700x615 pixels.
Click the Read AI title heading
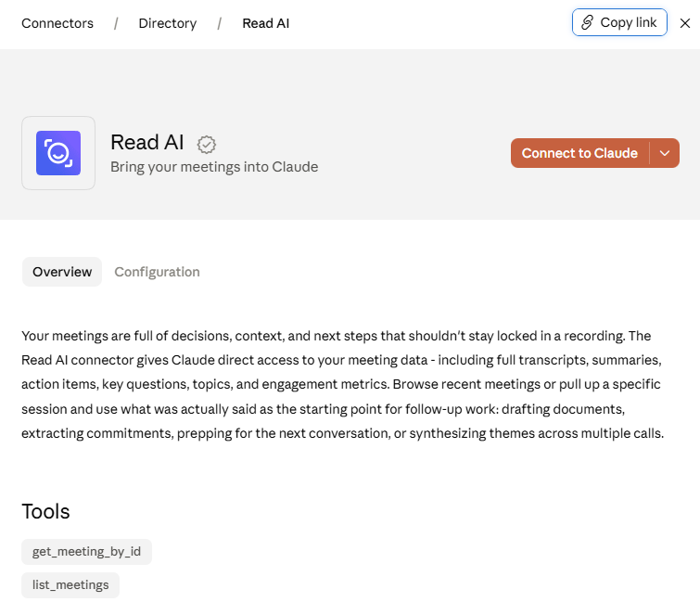(147, 143)
